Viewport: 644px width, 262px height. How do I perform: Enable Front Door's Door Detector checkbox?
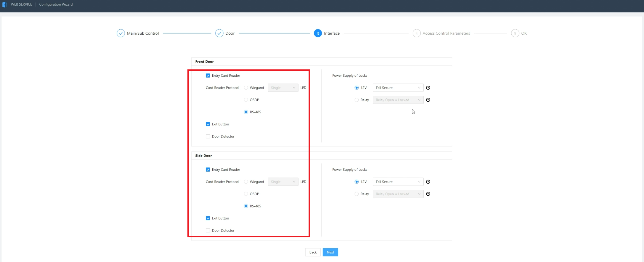coord(208,137)
